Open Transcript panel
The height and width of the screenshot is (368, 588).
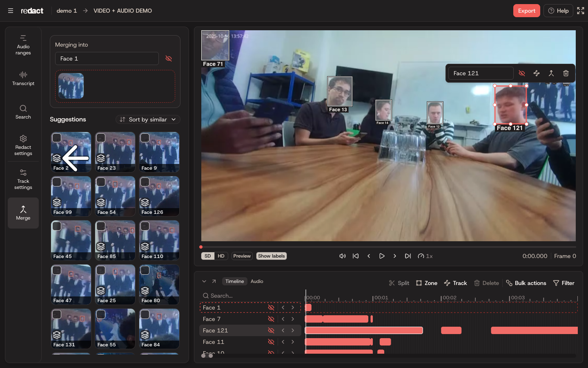[x=23, y=78]
